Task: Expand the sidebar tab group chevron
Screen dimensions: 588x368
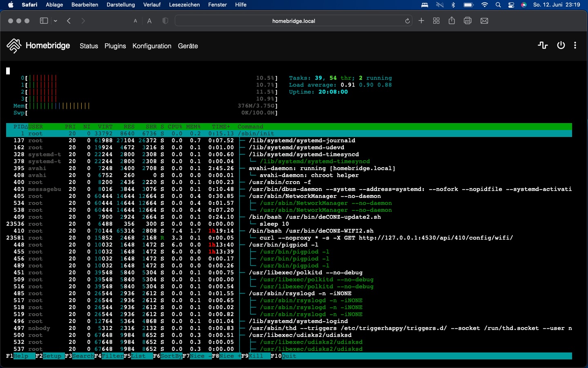Action: (x=56, y=21)
